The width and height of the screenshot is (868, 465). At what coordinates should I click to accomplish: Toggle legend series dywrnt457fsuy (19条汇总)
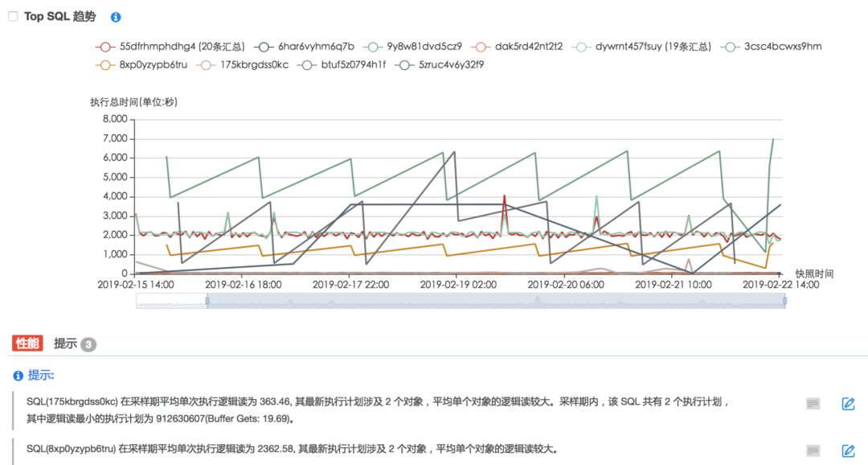pyautogui.click(x=641, y=47)
